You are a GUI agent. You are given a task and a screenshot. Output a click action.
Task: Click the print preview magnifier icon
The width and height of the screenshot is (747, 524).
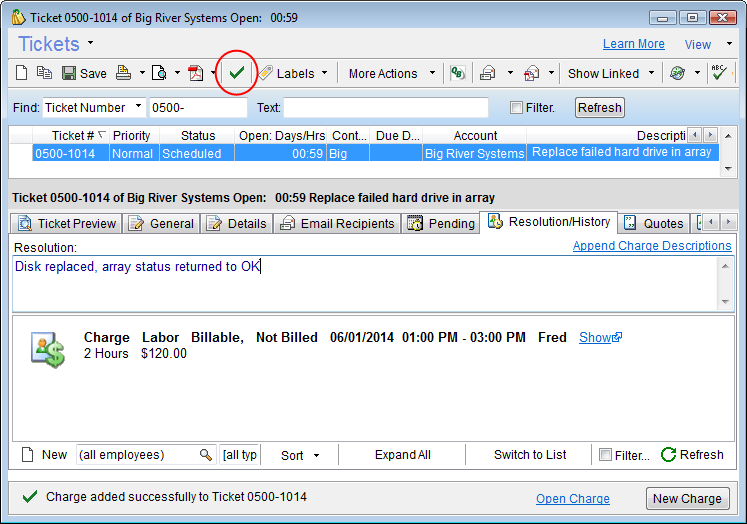[x=160, y=73]
